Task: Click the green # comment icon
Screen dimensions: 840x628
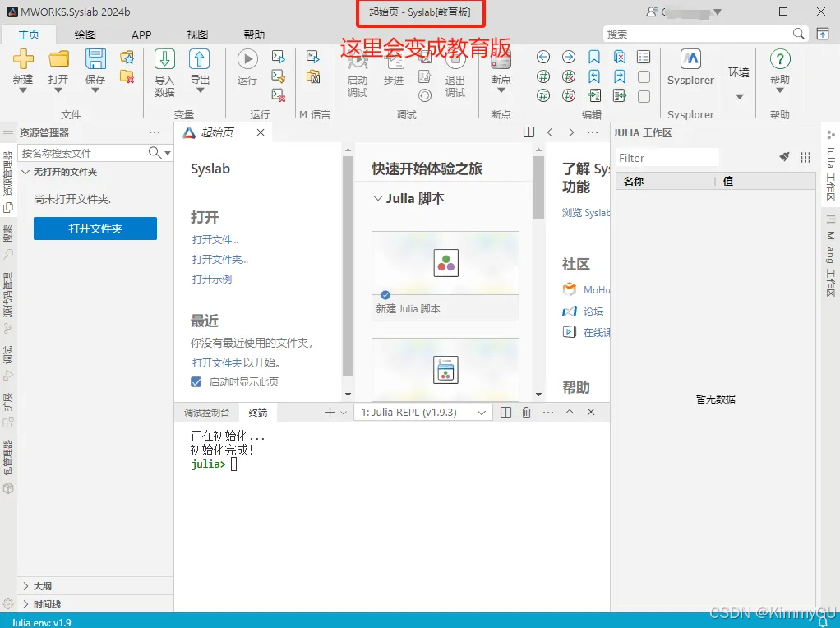Action: 543,76
